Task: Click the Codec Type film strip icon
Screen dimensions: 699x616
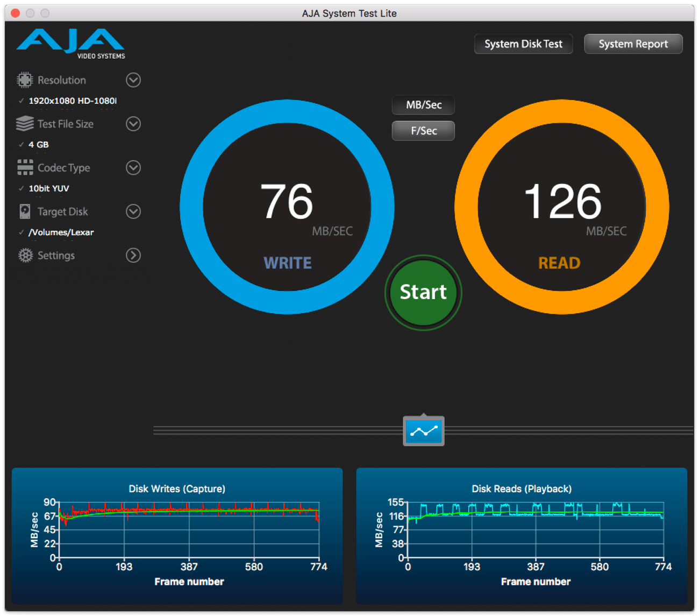Action: [25, 167]
